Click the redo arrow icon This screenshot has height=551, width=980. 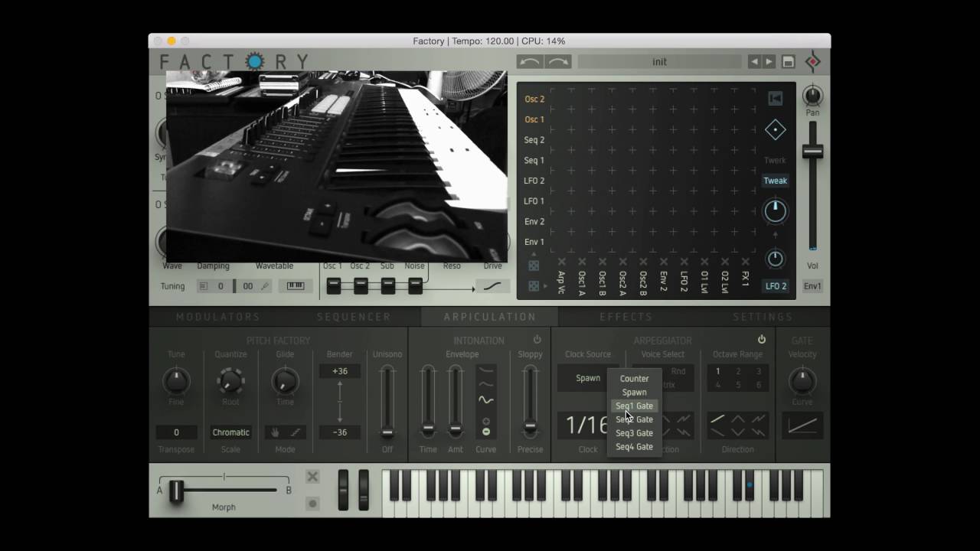pos(558,62)
